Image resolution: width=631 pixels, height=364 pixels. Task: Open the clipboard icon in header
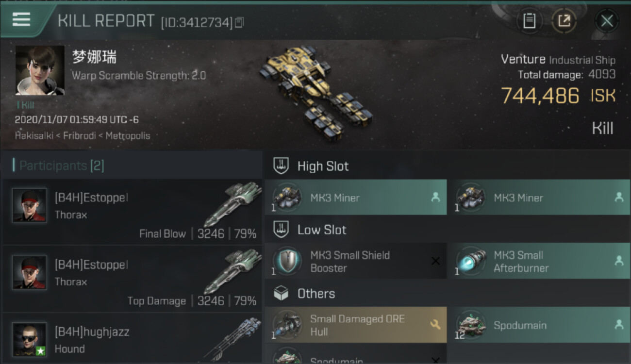click(x=529, y=21)
